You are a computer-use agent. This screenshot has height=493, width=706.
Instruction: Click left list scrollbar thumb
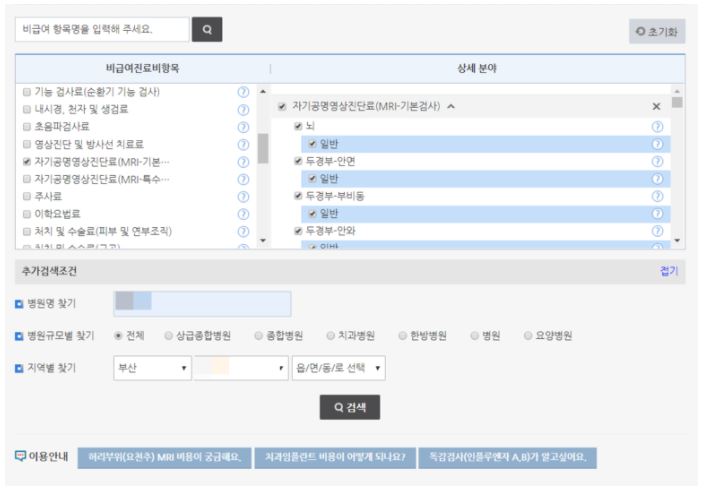click(263, 149)
